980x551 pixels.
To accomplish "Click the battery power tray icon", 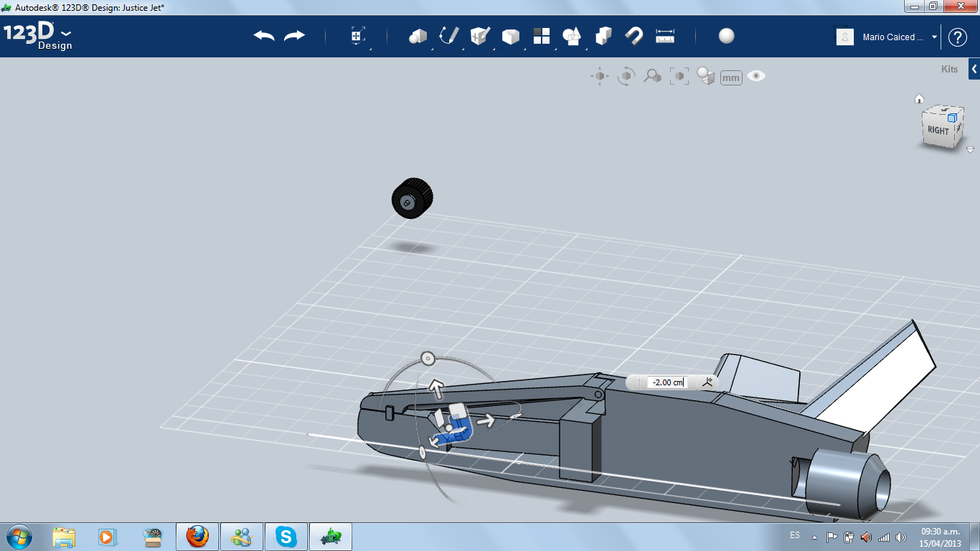I will pyautogui.click(x=849, y=537).
